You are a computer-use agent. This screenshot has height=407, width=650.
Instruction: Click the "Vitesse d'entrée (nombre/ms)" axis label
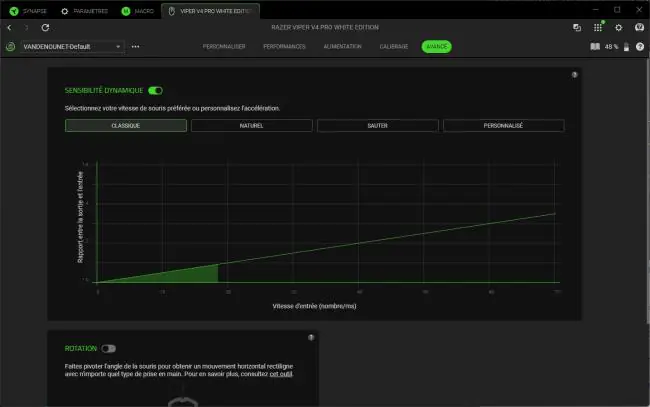314,306
